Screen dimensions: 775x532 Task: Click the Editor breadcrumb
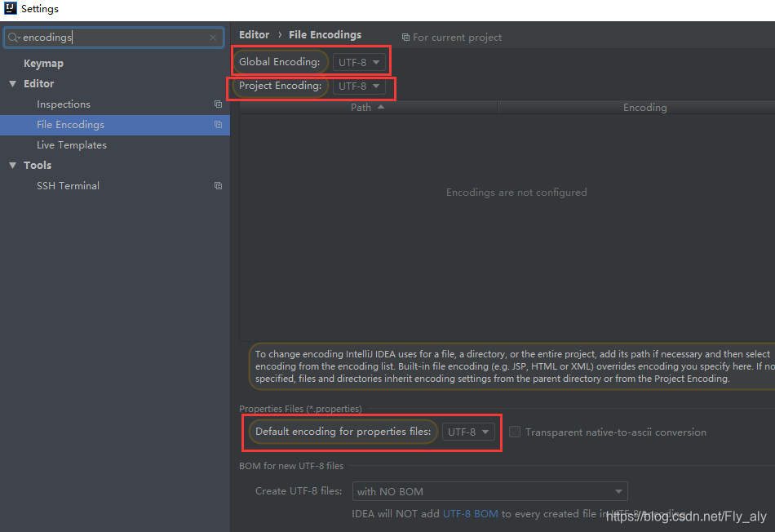coord(254,34)
